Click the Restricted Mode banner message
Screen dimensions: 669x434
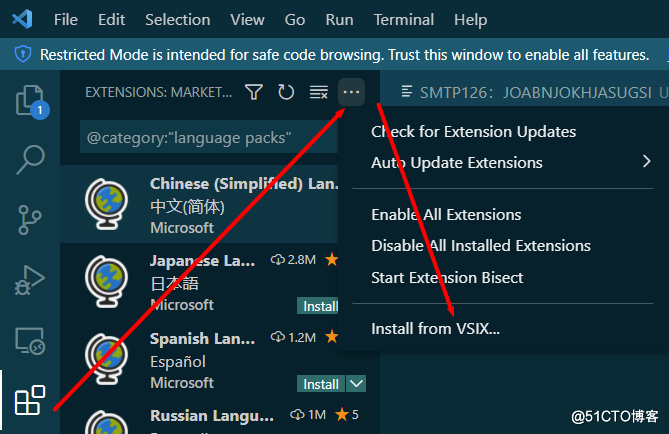pos(345,55)
